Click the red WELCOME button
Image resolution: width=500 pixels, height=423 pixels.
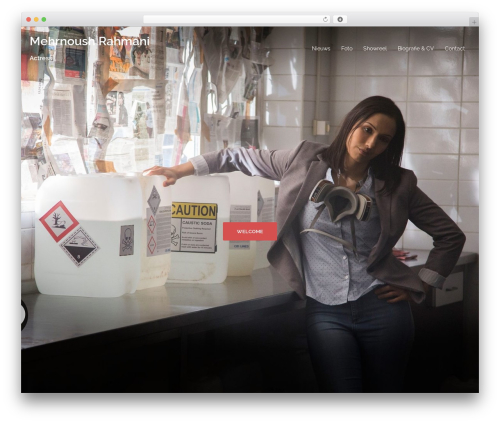pyautogui.click(x=250, y=231)
